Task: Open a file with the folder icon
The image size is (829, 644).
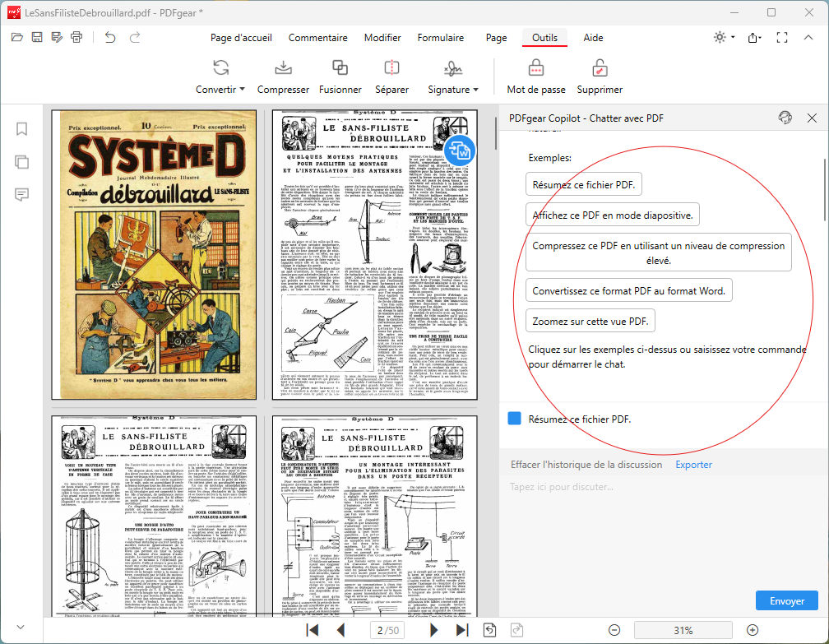Action: pos(17,37)
